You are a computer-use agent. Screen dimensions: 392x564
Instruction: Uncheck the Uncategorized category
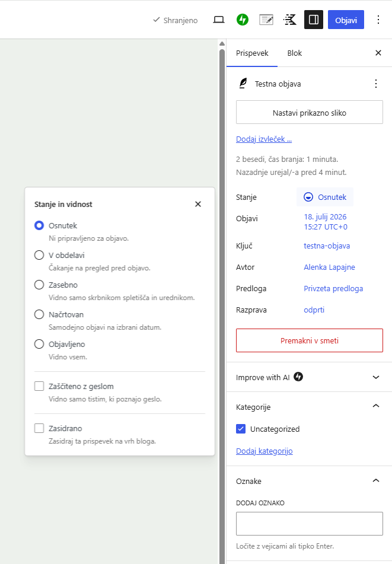pyautogui.click(x=241, y=429)
